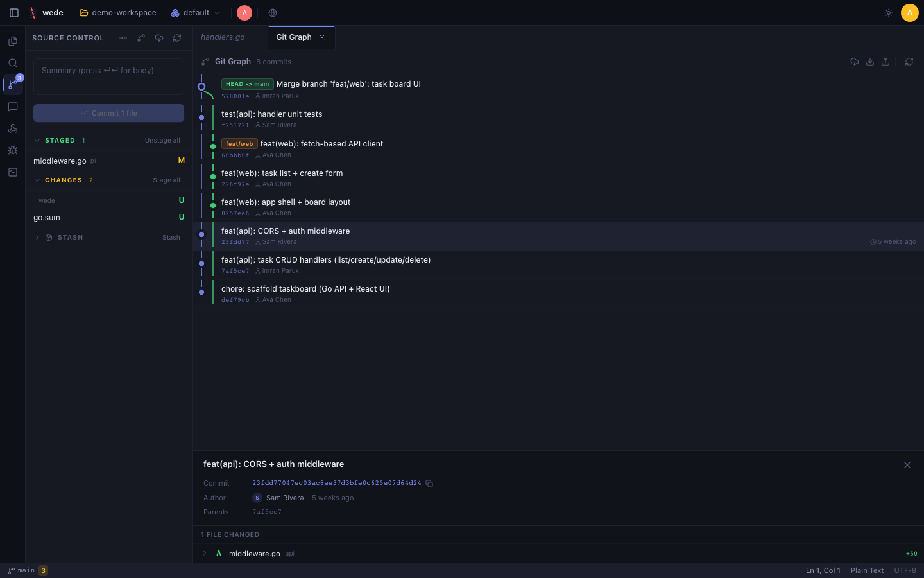Select commit feat(web): fetch-based API client
The height and width of the screenshot is (578, 924).
558,149
